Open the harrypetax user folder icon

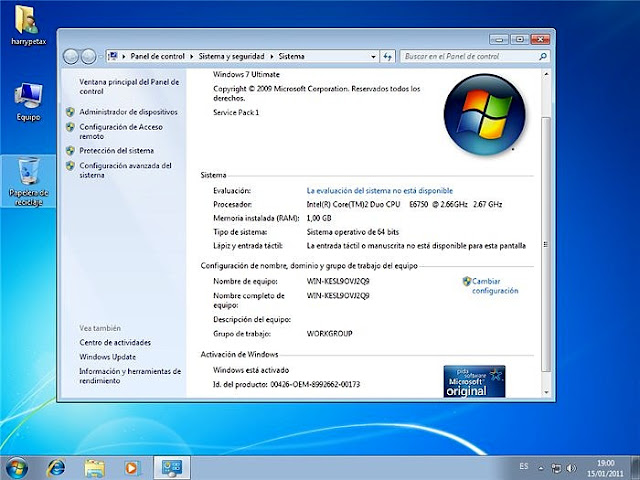(28, 24)
